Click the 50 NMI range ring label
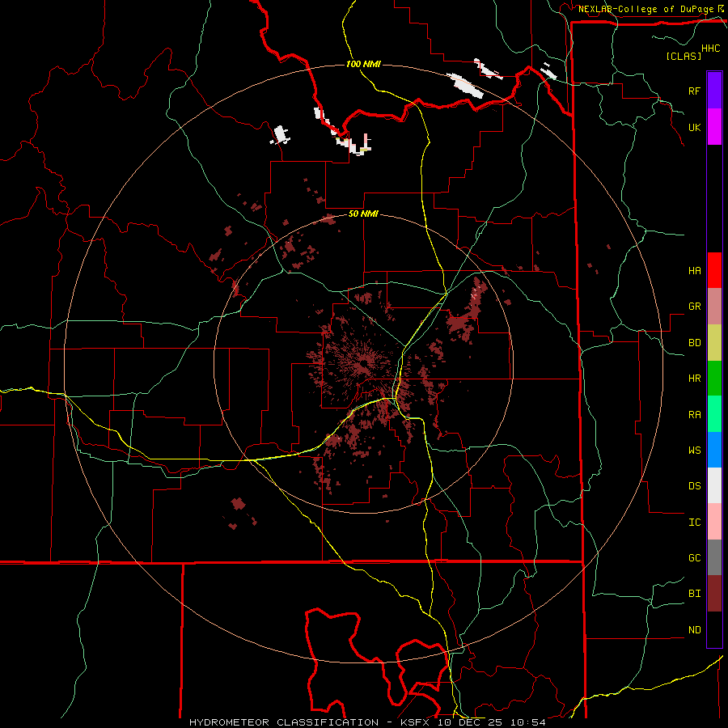 click(x=363, y=214)
